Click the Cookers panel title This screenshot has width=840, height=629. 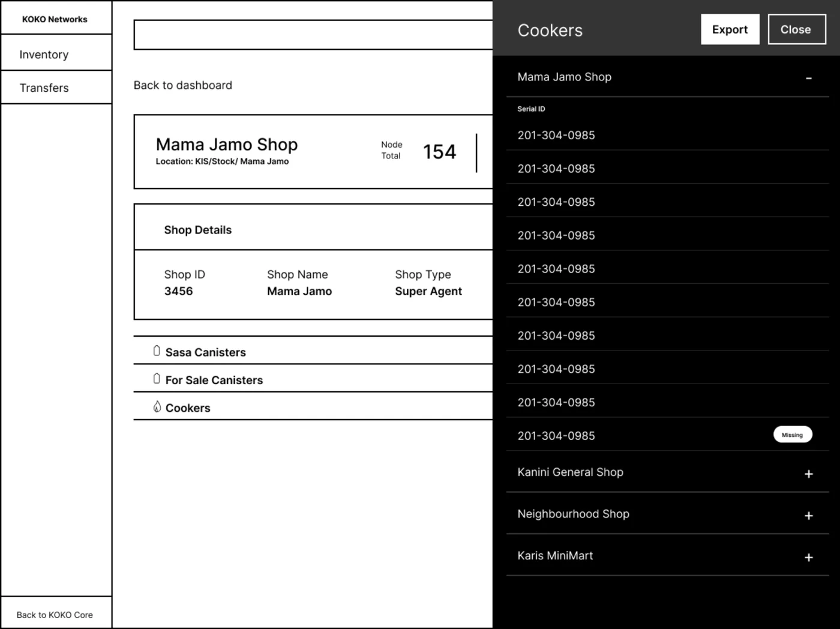550,31
